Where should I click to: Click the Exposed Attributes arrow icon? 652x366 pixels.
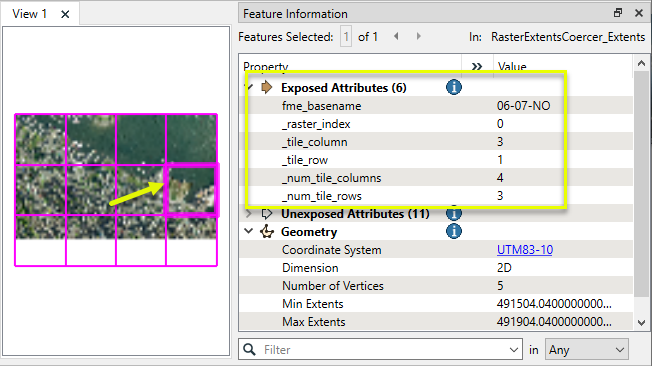click(267, 87)
